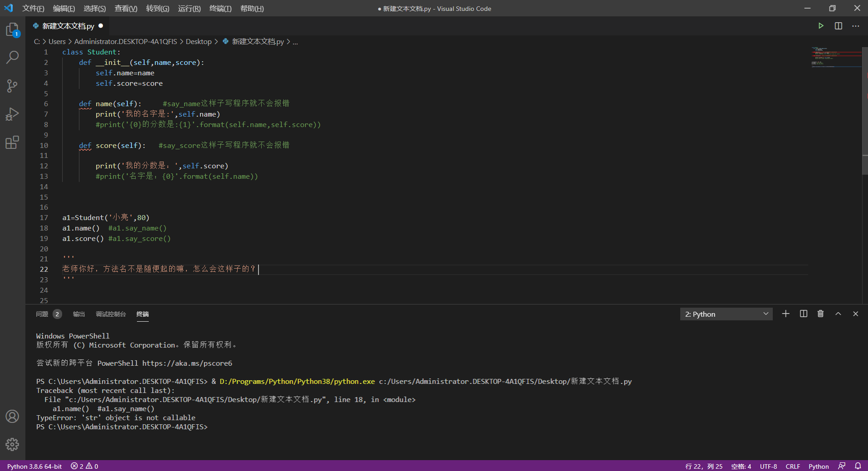Screen dimensions: 868x471
Task: Open the 编辑(E) menu
Action: click(x=64, y=9)
